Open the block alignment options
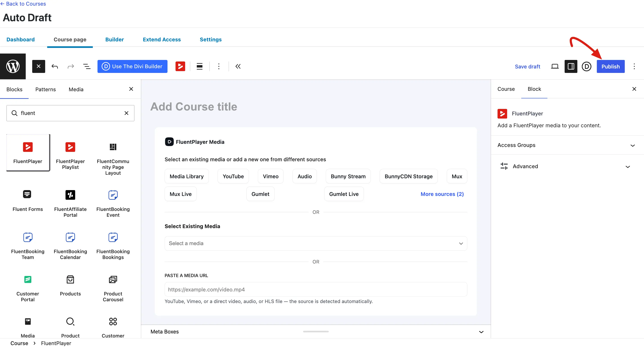 (199, 66)
